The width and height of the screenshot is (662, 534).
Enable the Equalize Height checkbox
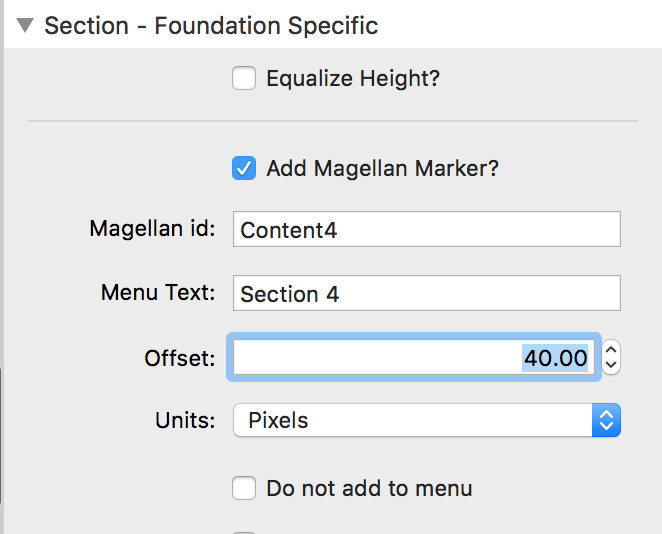(244, 78)
